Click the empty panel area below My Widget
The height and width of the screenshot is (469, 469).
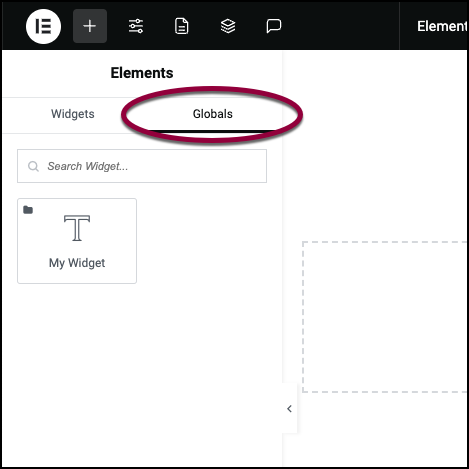[142, 373]
